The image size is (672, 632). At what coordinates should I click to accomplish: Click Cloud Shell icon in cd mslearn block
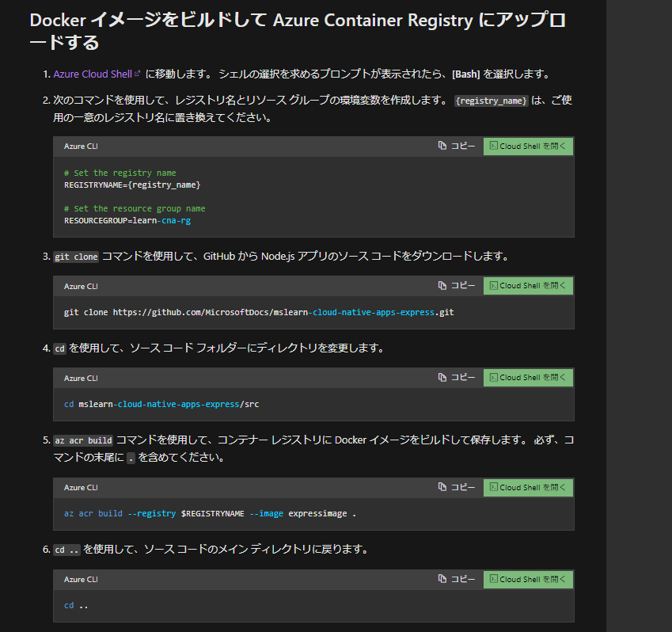[x=493, y=377]
